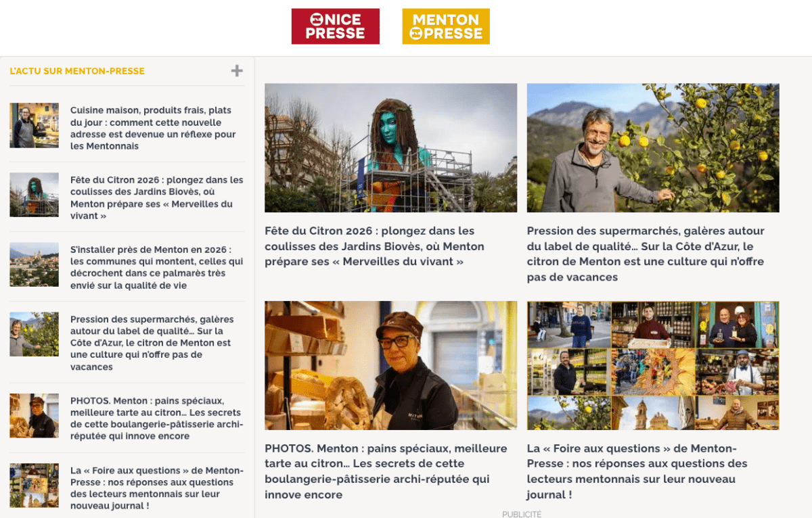This screenshot has width=812, height=518.
Task: Expand the L'actu sur Menton-Presse plus icon
Action: coord(237,70)
